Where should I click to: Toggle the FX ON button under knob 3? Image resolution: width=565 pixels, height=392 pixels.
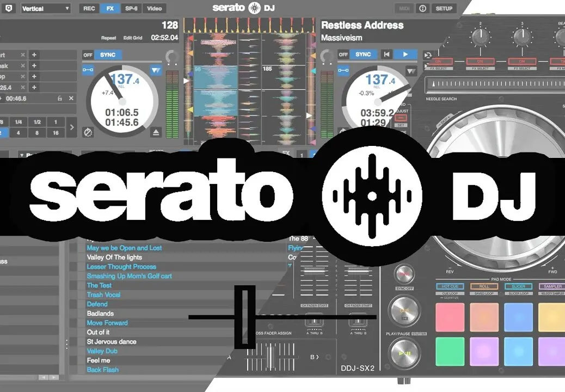tap(522, 61)
